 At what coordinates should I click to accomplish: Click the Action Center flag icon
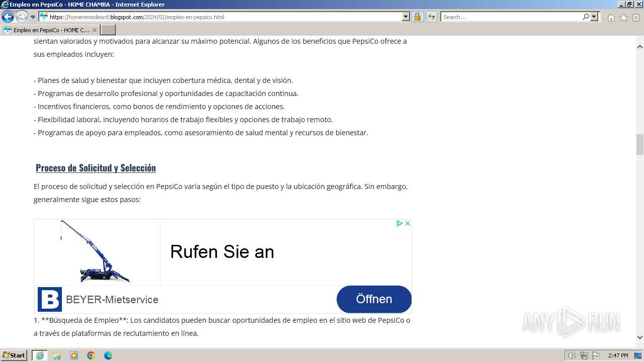[x=595, y=355]
